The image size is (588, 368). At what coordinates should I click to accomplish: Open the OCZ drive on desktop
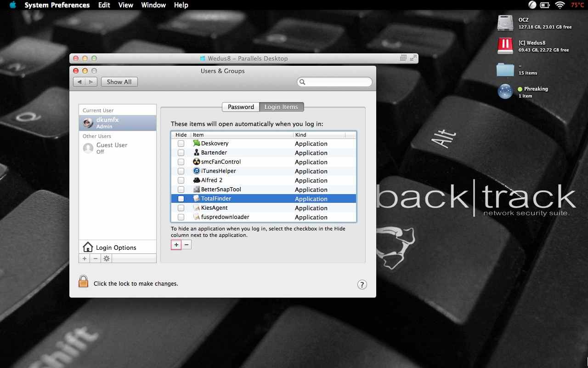(x=505, y=23)
